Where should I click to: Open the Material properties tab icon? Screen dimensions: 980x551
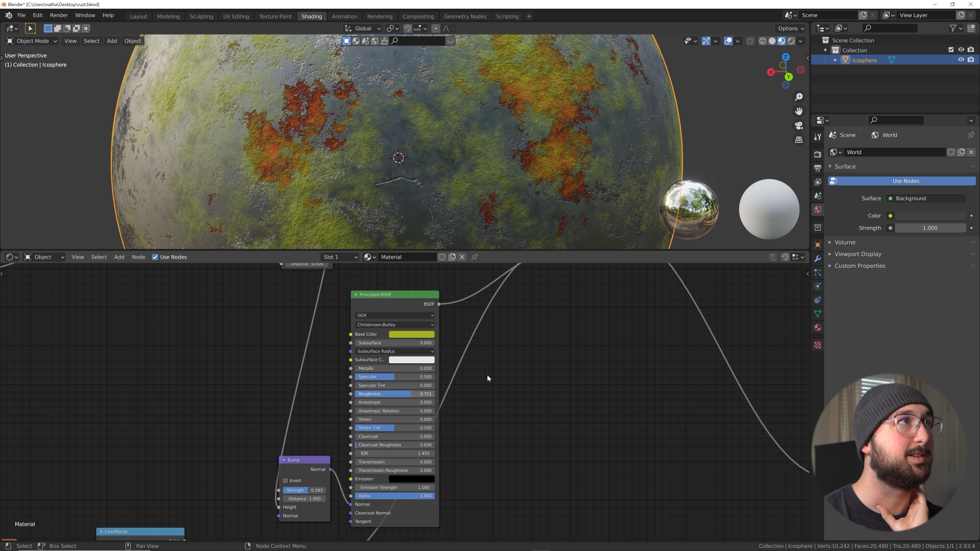pyautogui.click(x=818, y=328)
